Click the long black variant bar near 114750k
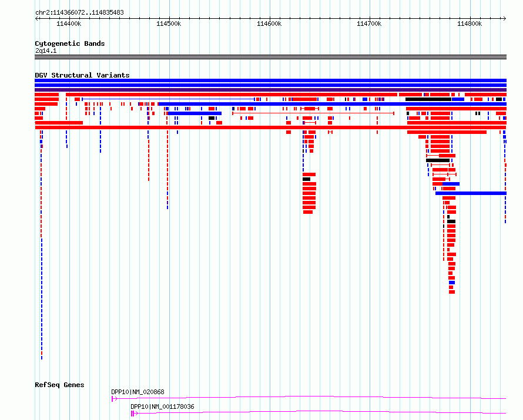Image resolution: width=523 pixels, height=420 pixels. click(x=428, y=99)
